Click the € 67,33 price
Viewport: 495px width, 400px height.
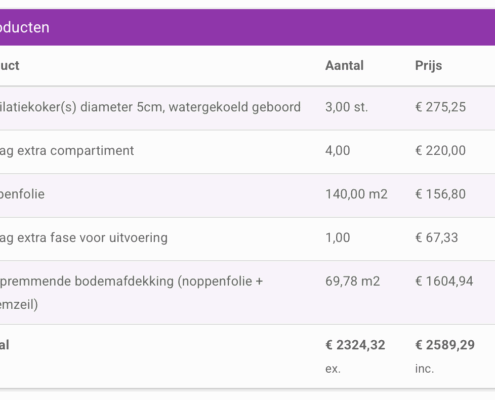[x=437, y=238]
